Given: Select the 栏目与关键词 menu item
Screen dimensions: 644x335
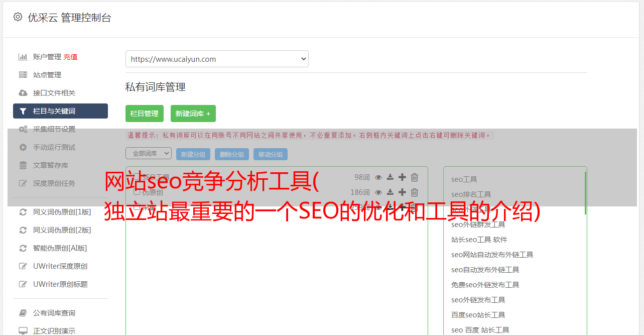Looking at the screenshot, I should [60, 111].
